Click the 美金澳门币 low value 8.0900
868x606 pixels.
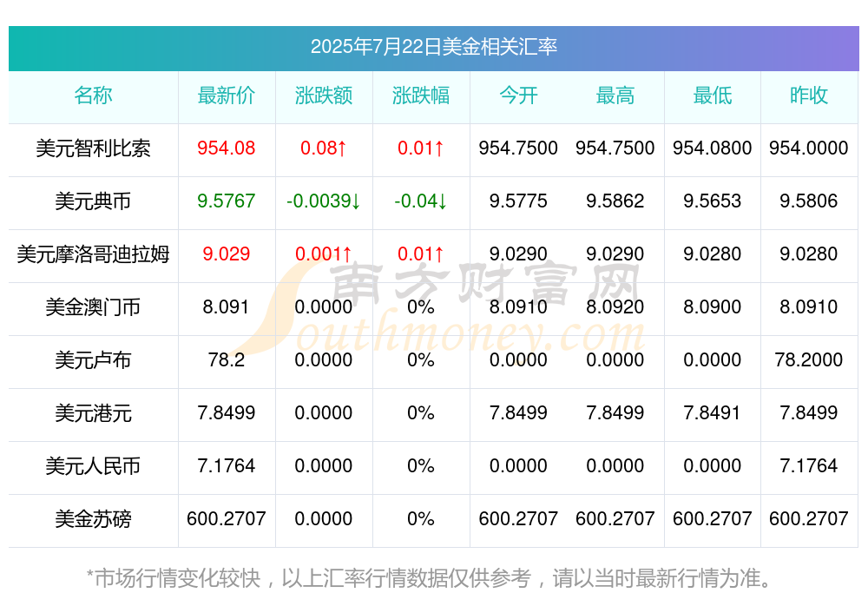coord(713,306)
